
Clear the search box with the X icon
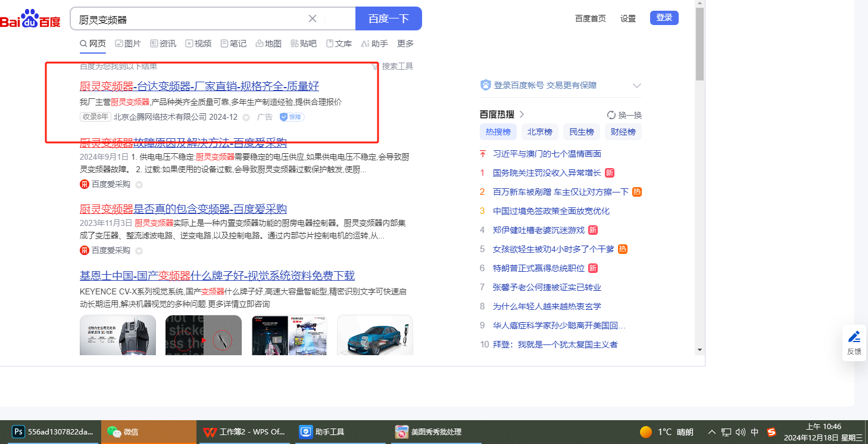point(313,18)
